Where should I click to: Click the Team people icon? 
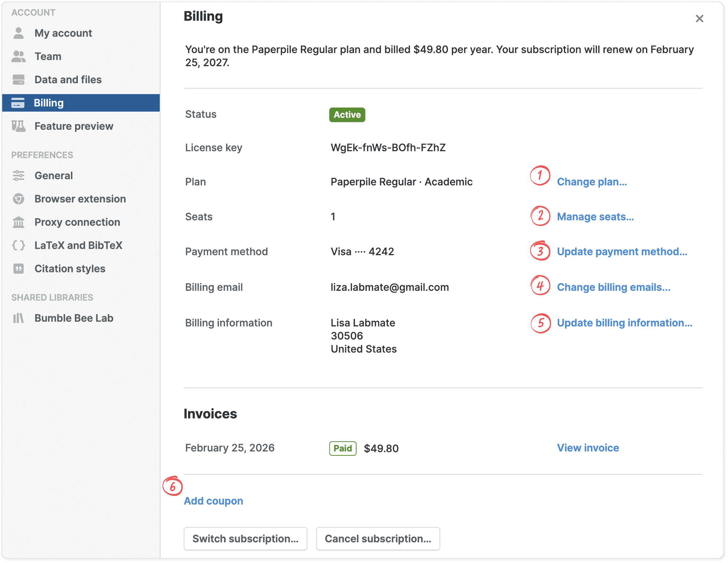click(18, 57)
